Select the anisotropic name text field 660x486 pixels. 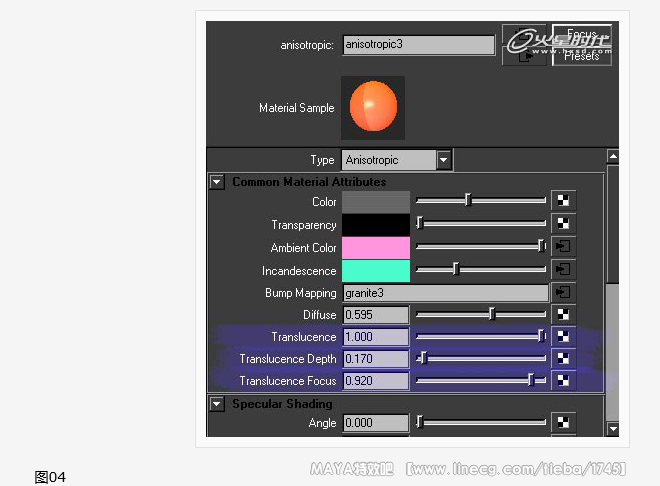(419, 45)
